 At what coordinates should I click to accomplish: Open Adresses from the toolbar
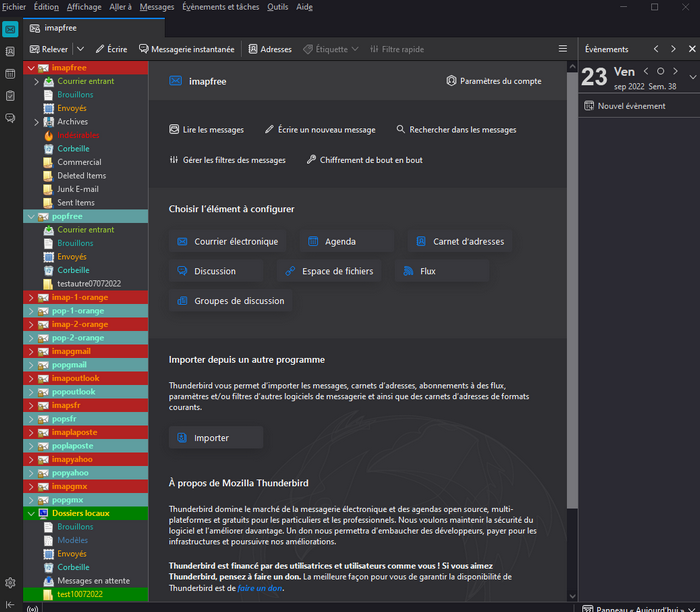270,49
